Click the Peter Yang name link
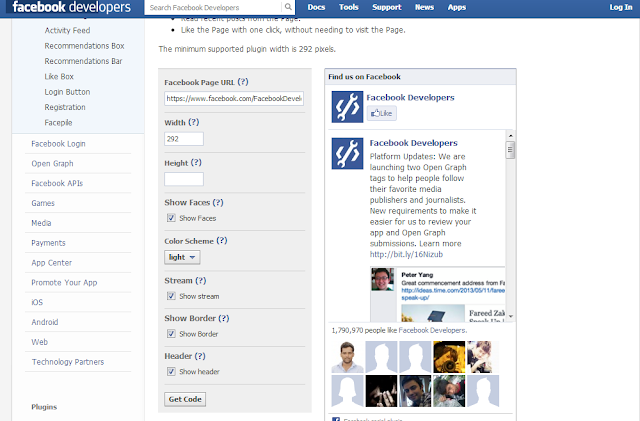Image resolution: width=640 pixels, height=421 pixels. [417, 275]
